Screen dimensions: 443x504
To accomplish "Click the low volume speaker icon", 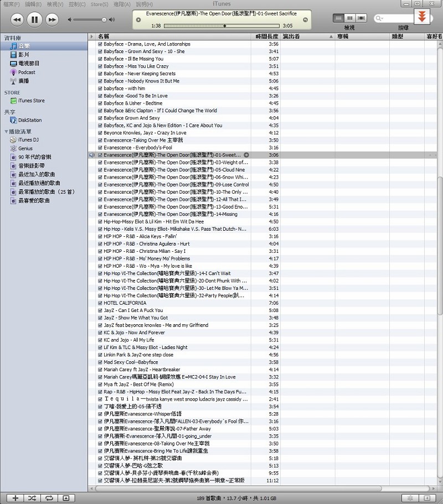I will pyautogui.click(x=69, y=19).
